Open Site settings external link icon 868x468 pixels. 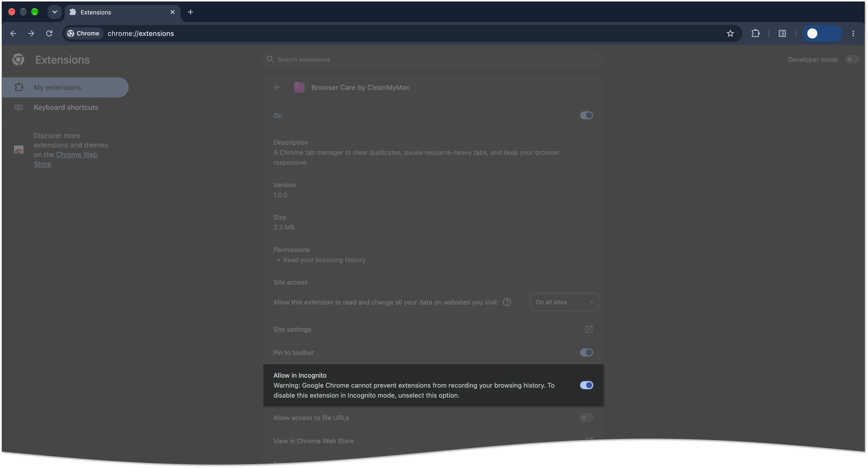(x=589, y=329)
